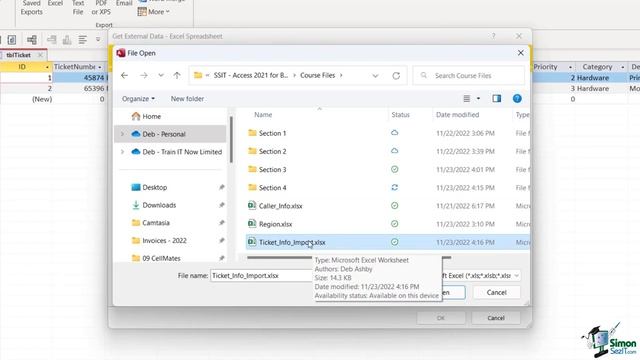
Task: Close the tblTicket tab
Action: tap(40, 55)
